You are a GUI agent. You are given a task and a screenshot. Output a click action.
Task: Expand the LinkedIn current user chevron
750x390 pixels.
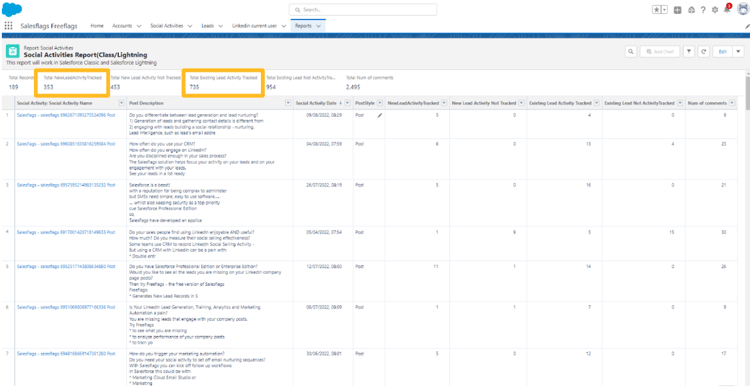[284, 26]
